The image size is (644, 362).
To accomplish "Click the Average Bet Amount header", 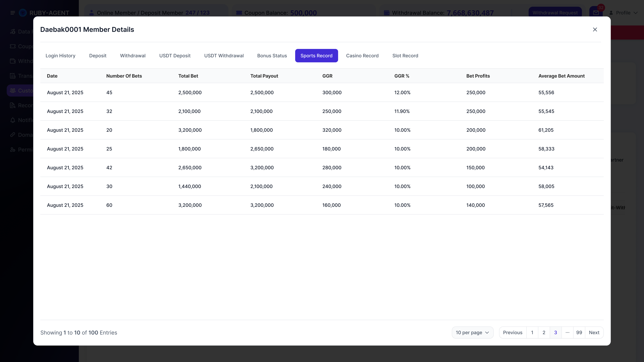I will pos(561,76).
